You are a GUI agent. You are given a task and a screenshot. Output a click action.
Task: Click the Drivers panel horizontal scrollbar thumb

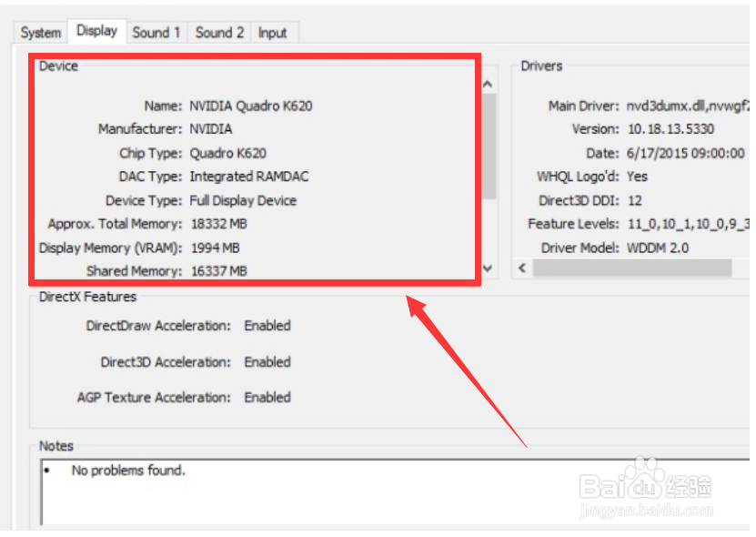click(x=632, y=268)
